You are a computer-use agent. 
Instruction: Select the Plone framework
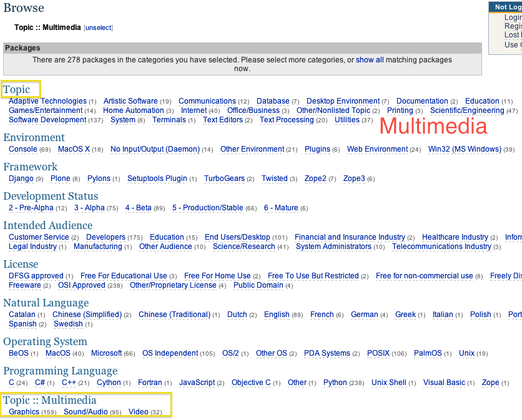61,178
